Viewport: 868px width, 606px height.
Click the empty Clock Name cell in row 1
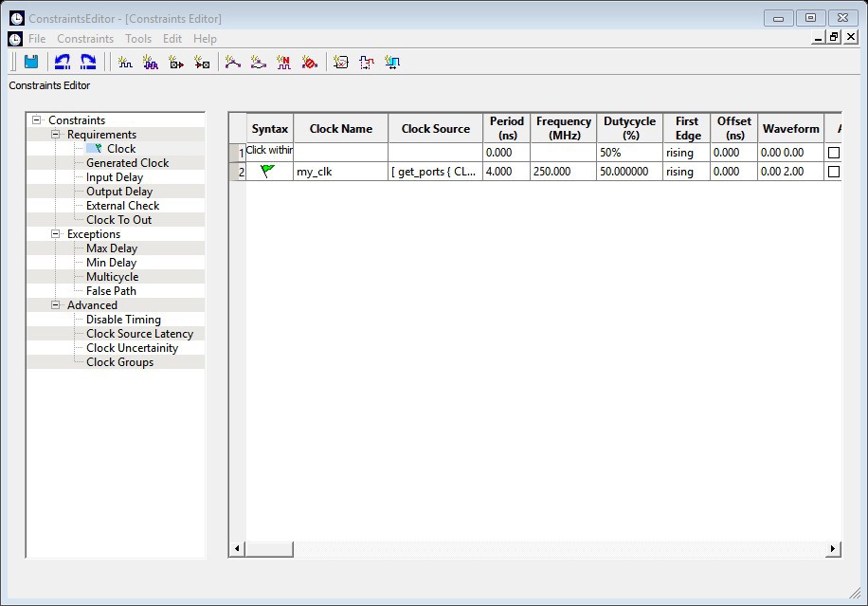coord(341,153)
